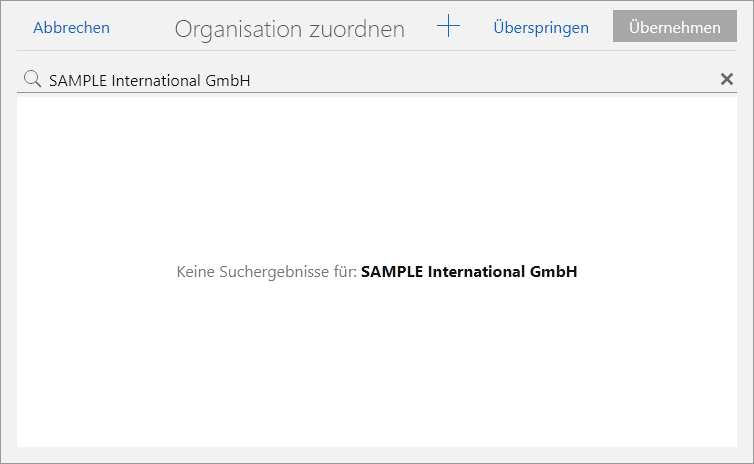Click the magnifying glass search icon
754x464 pixels.
click(32, 80)
